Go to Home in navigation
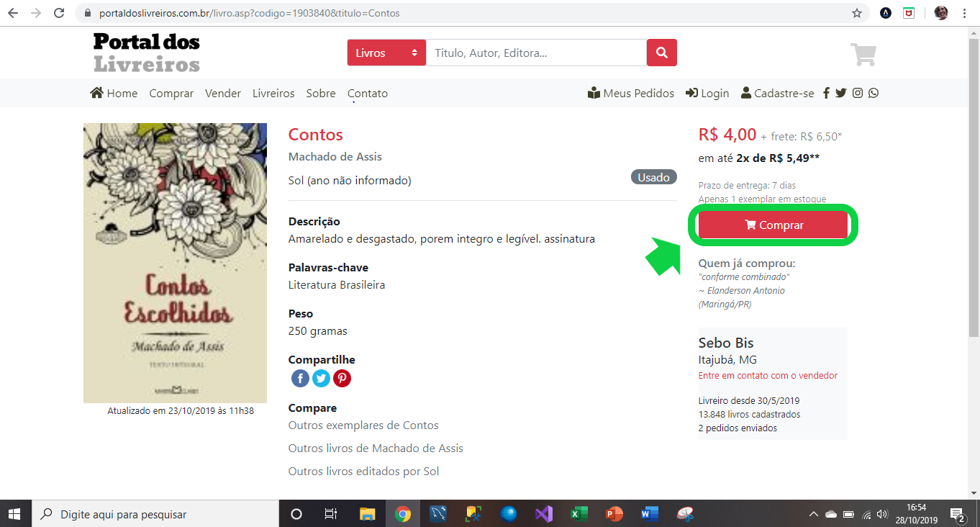980x527 pixels. pyautogui.click(x=114, y=93)
